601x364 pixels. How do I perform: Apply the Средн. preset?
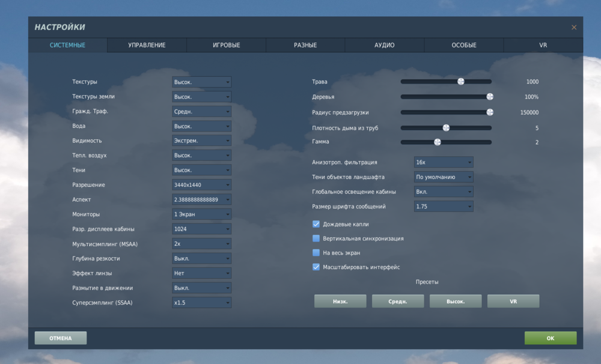398,301
